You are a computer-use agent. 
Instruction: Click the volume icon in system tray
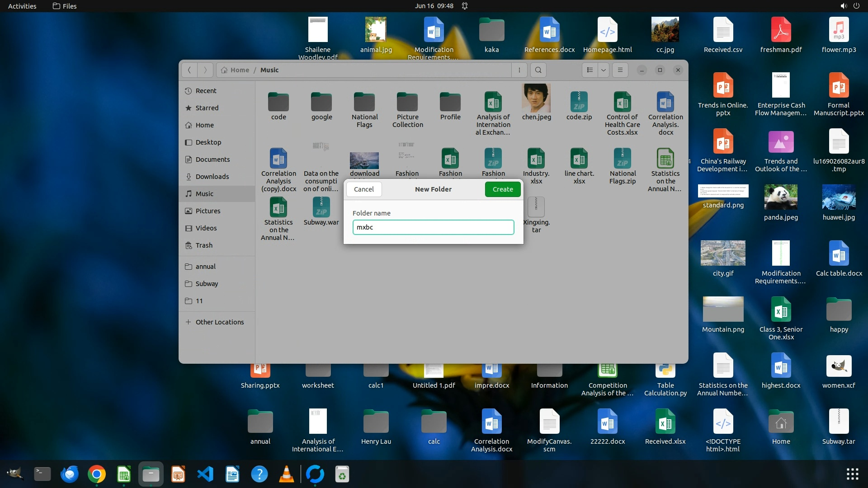(x=843, y=6)
